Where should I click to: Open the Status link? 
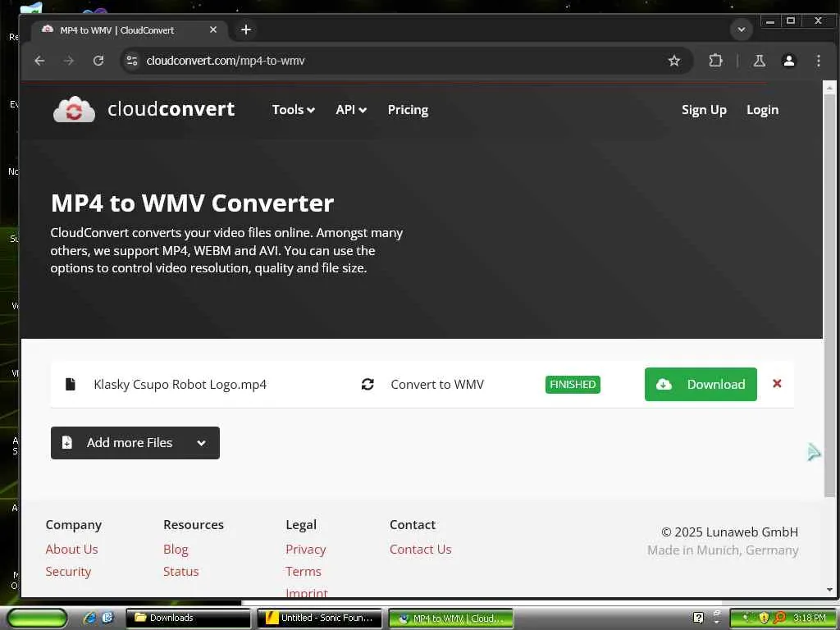point(181,572)
